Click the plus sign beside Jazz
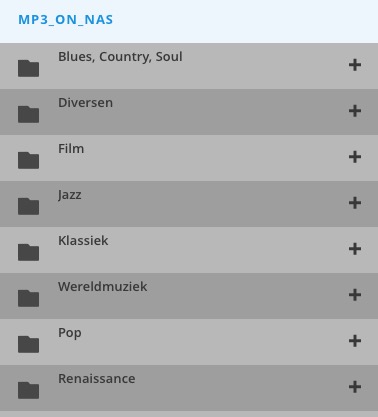The width and height of the screenshot is (378, 417). tap(355, 203)
